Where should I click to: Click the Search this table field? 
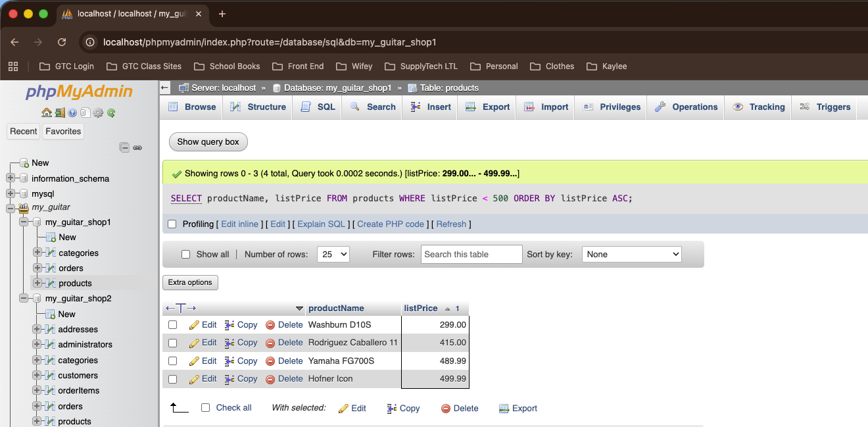click(x=471, y=255)
